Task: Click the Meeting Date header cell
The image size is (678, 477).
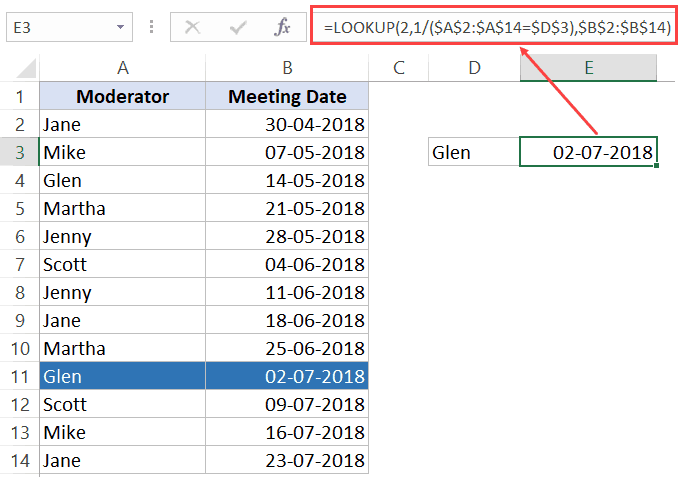Action: tap(287, 96)
